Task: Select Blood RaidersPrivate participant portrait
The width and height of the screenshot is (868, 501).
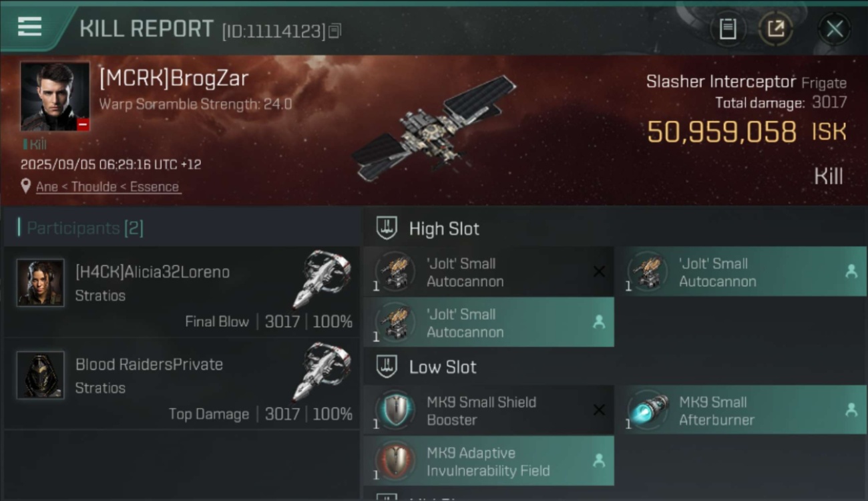Action: coord(40,375)
